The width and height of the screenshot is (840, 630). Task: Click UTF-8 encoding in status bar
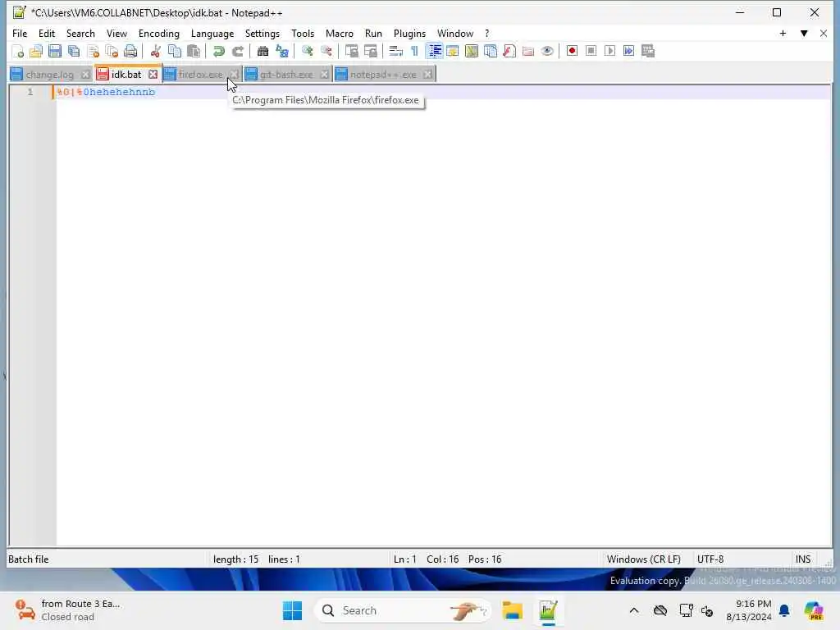click(710, 559)
